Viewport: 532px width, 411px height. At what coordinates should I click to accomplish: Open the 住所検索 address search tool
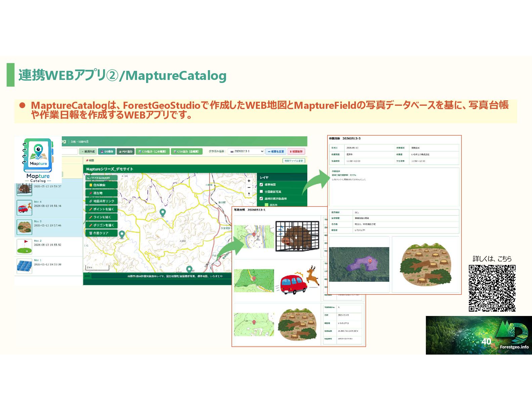101,185
